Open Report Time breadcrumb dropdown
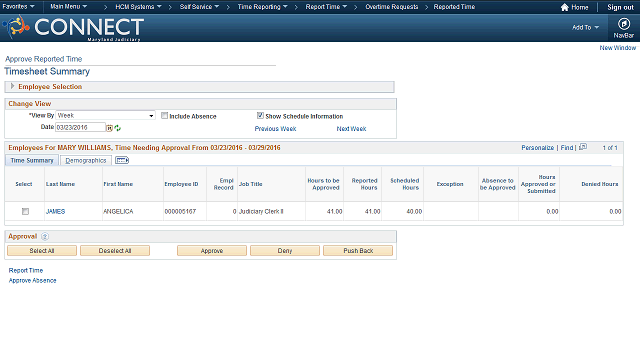 (326, 7)
